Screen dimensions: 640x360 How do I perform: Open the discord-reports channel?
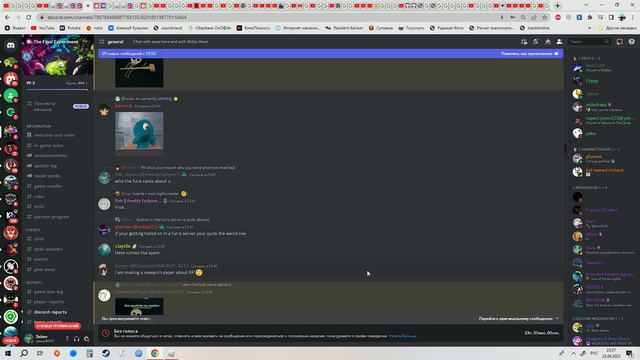50,312
